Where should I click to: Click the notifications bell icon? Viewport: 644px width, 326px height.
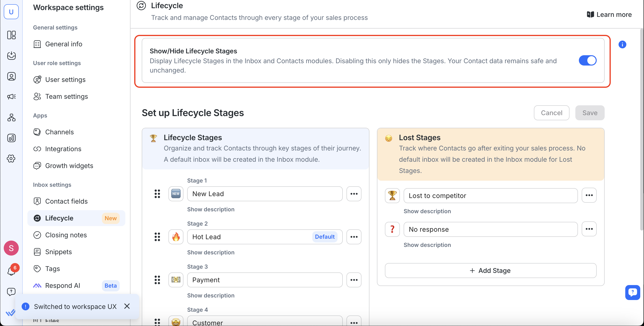point(11,271)
